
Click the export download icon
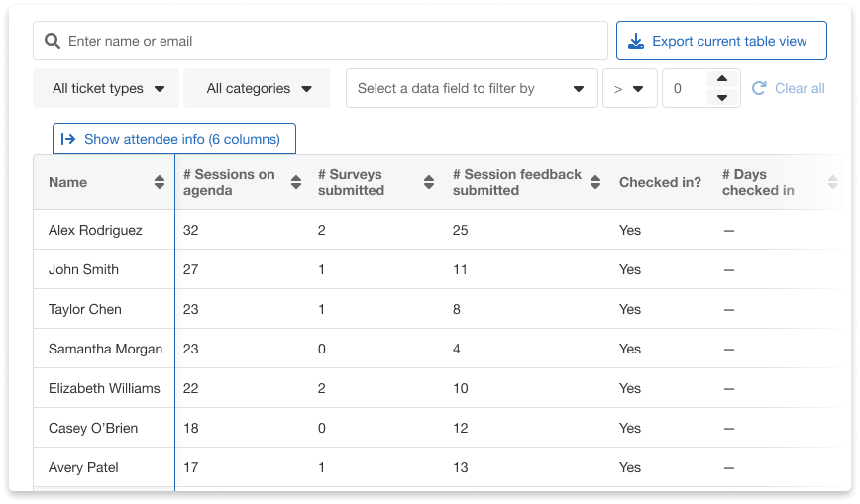(x=636, y=42)
